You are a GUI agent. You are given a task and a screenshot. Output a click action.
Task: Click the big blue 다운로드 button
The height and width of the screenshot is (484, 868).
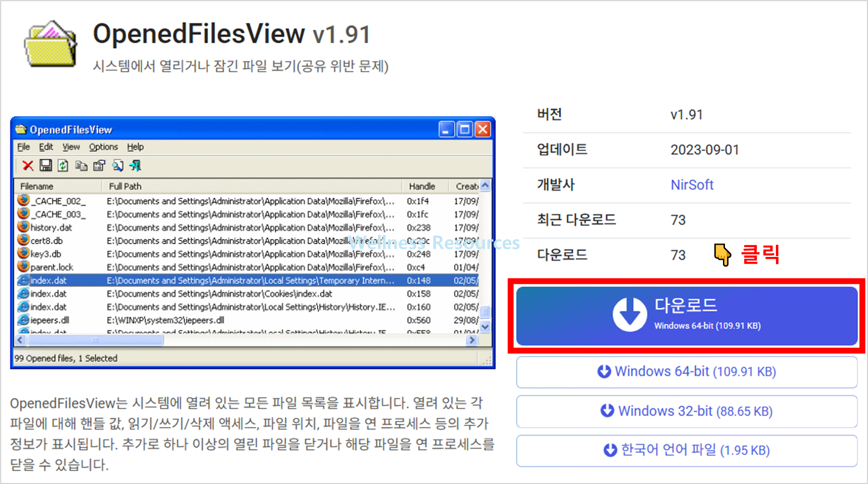coord(687,316)
